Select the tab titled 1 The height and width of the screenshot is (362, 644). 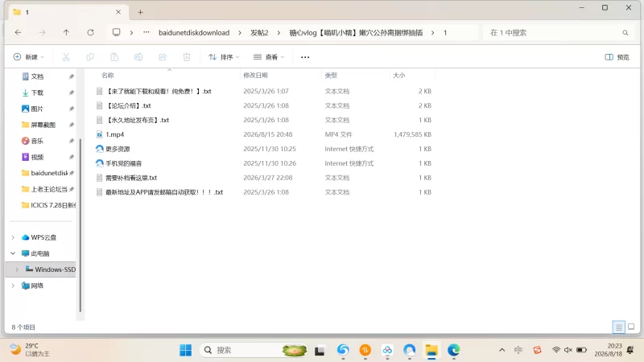(x=68, y=12)
